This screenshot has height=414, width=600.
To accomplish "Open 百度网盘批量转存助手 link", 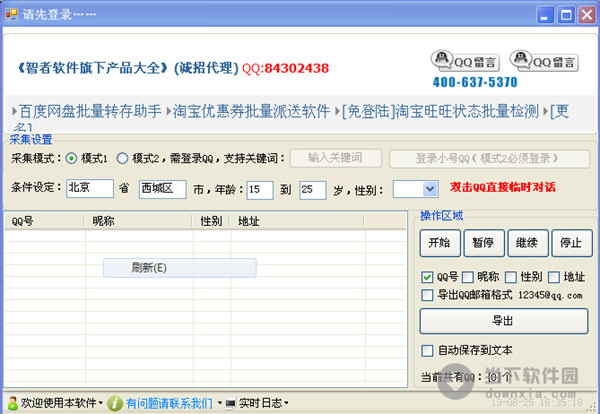I will coord(90,112).
